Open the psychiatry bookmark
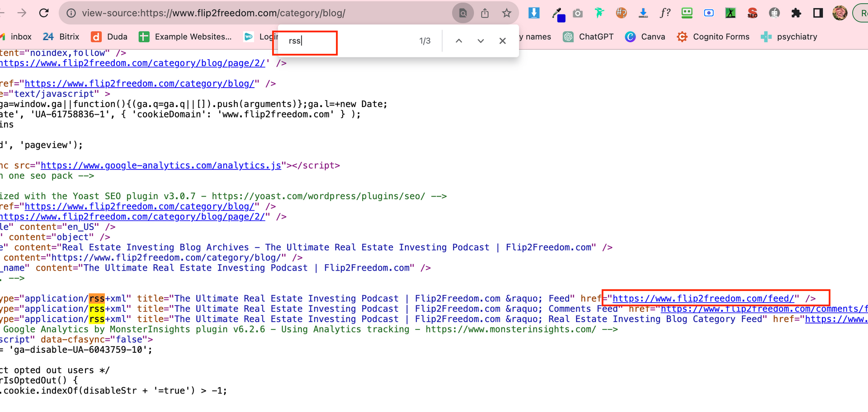Image resolution: width=868 pixels, height=412 pixels. [x=789, y=37]
